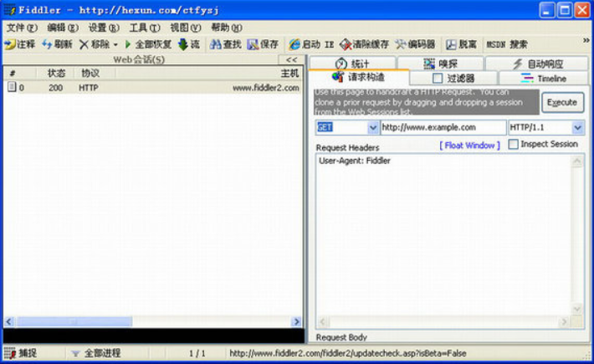Click the Float Window link
This screenshot has height=364, width=594.
click(469, 146)
